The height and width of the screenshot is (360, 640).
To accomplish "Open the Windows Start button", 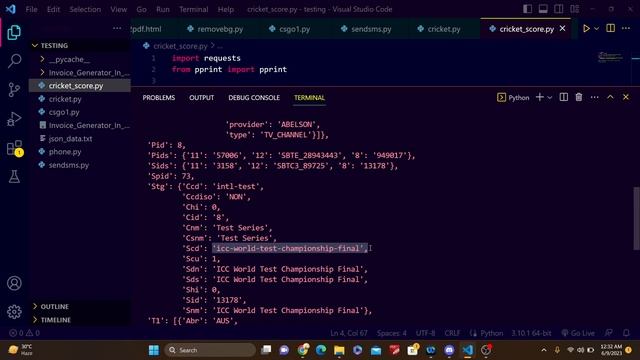I will (x=153, y=350).
